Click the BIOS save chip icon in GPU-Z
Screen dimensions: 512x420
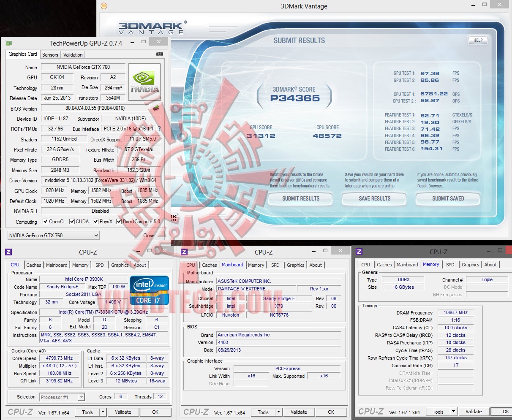[156, 108]
